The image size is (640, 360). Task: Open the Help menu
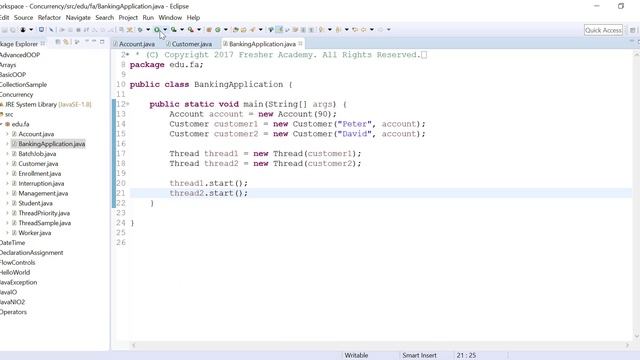click(193, 18)
